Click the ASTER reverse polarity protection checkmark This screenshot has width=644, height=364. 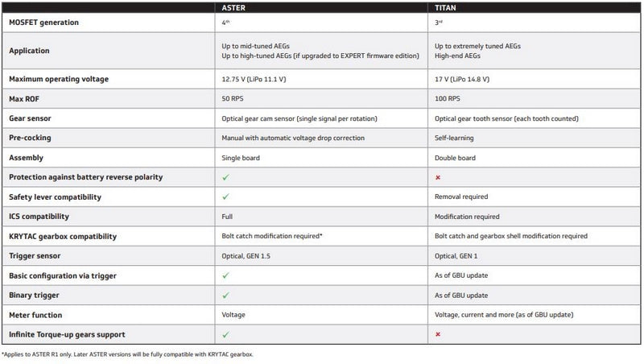(226, 176)
